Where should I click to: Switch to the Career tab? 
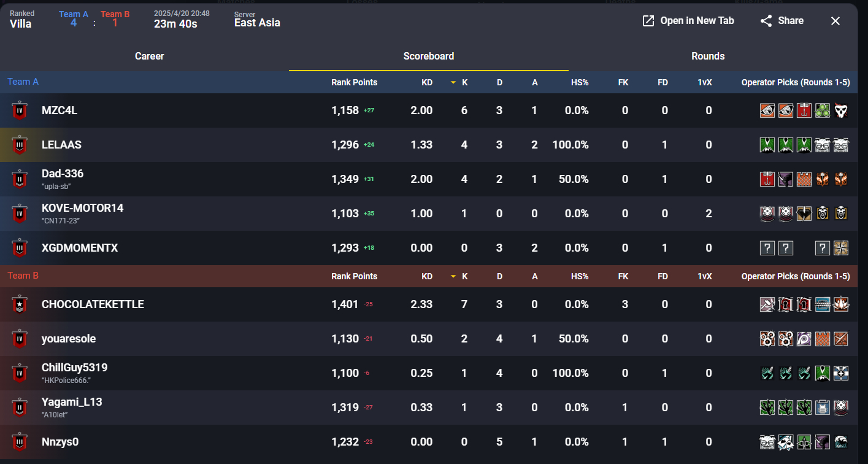coord(149,56)
